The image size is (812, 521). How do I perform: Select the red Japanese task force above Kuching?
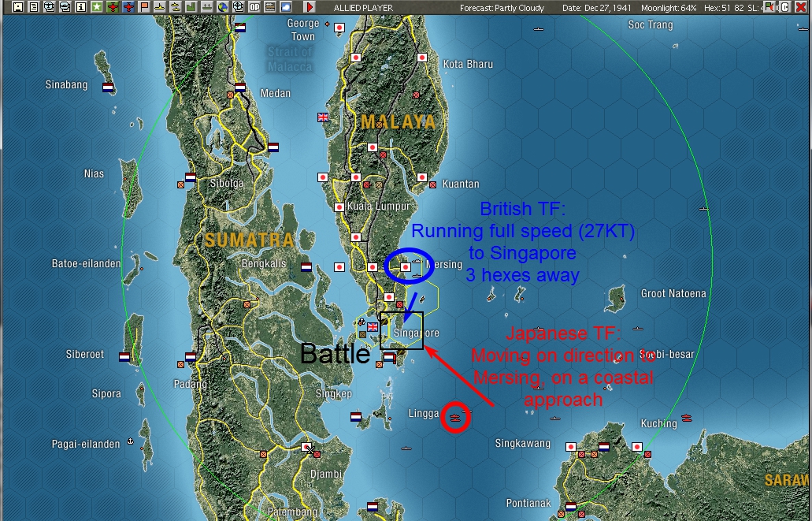(x=687, y=418)
